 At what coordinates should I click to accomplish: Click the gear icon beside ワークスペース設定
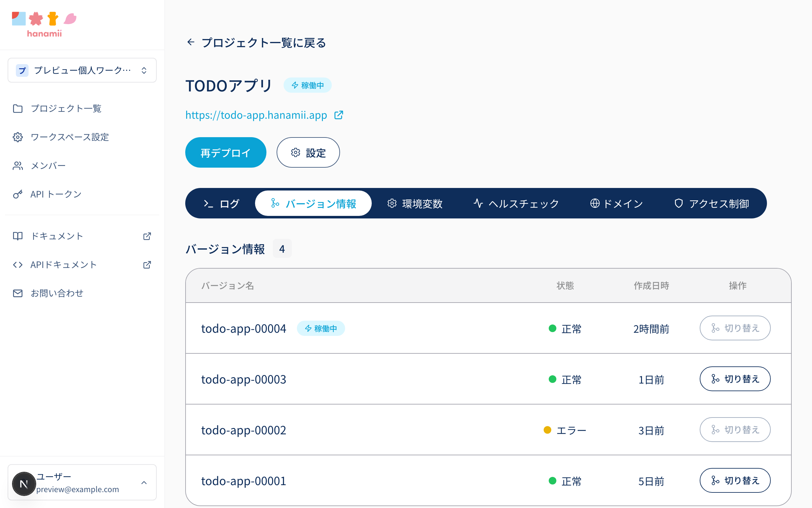[x=18, y=137]
